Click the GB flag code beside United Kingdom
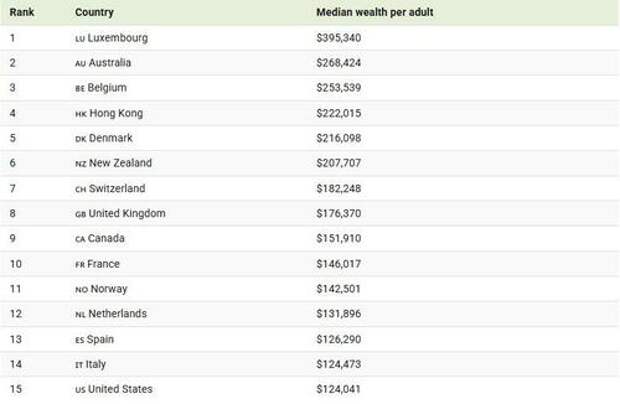This screenshot has height=404, width=620. [80, 214]
